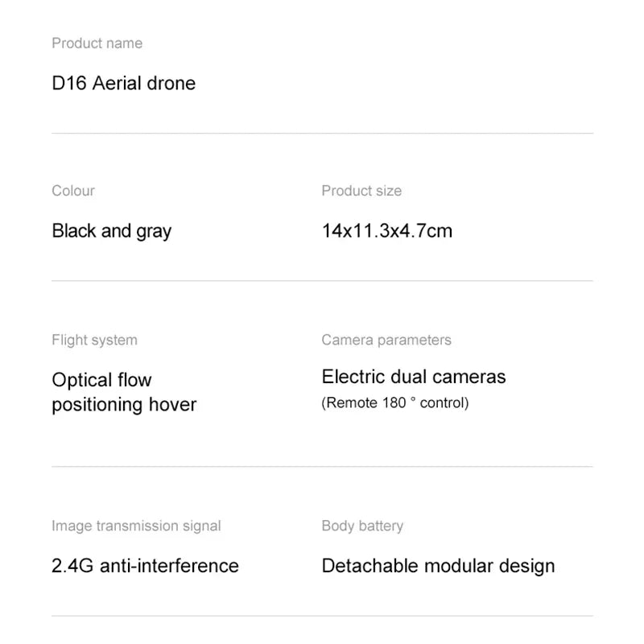Select the '2.4G anti-interference' value
644x644 pixels.
point(145,566)
